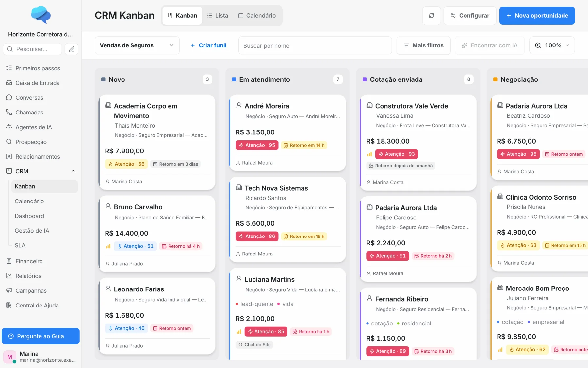This screenshot has width=588, height=368.
Task: Open Financeiro section
Action: pos(41,261)
